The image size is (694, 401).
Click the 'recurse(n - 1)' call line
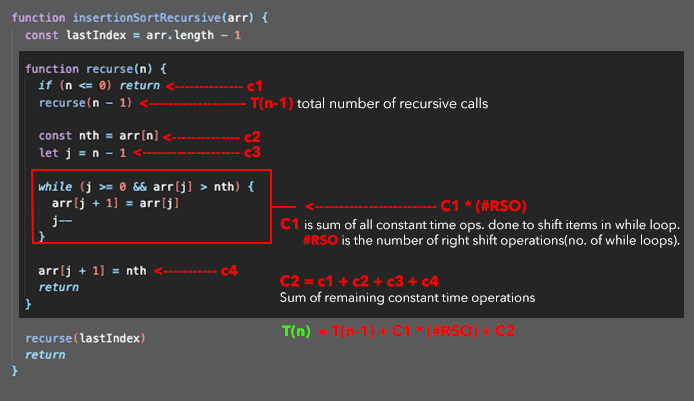pyautogui.click(x=85, y=103)
